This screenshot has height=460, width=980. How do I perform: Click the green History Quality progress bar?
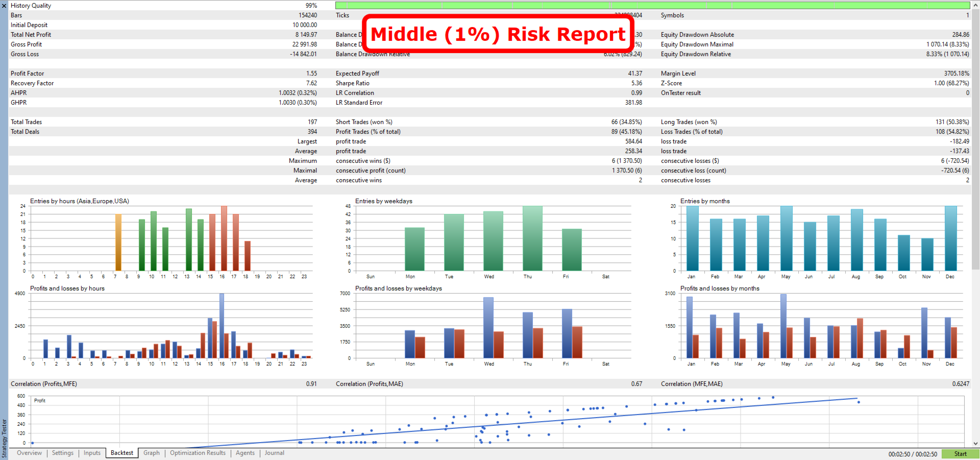pyautogui.click(x=652, y=6)
